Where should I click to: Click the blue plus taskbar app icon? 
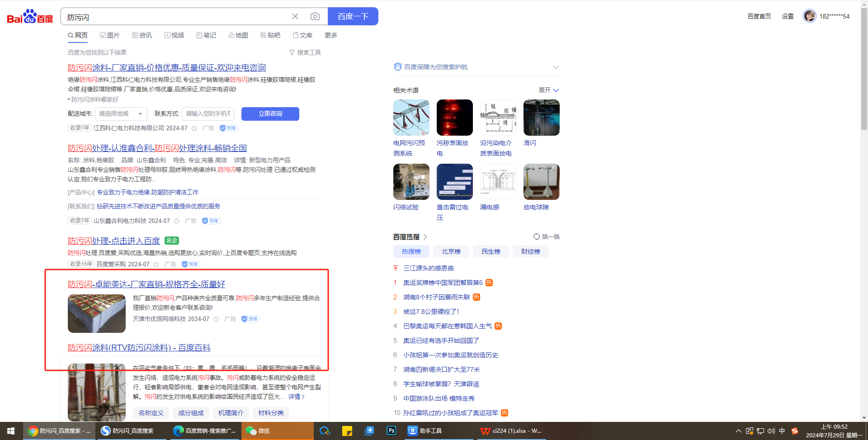369,431
